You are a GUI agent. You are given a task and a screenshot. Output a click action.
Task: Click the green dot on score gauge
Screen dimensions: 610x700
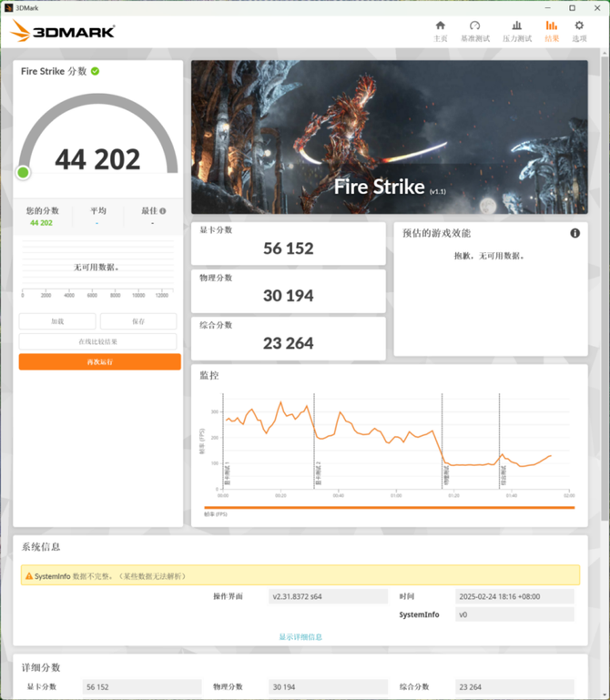(23, 172)
